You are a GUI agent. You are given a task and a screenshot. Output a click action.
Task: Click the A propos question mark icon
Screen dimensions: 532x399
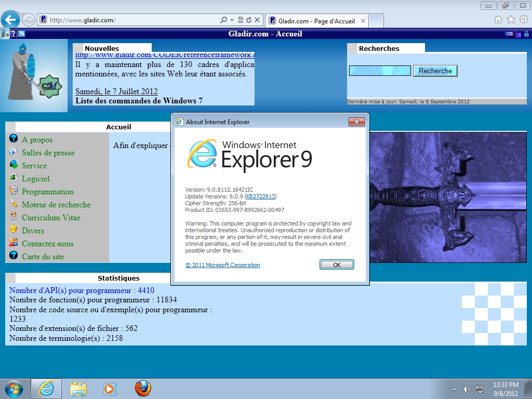coord(14,138)
